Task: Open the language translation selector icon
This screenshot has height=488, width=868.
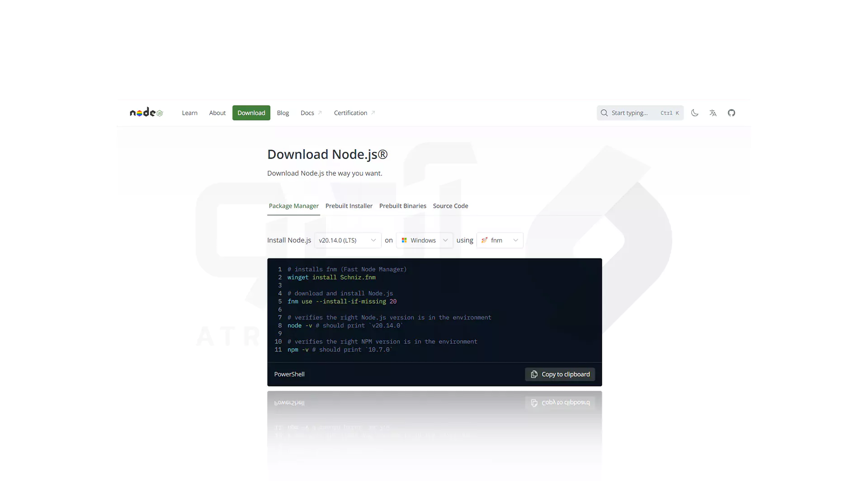Action: 713,113
